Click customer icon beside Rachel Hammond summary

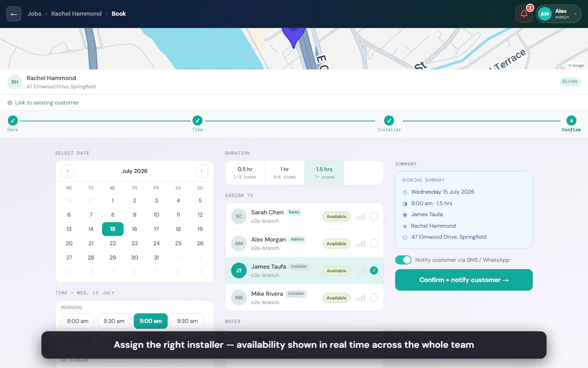tap(405, 226)
